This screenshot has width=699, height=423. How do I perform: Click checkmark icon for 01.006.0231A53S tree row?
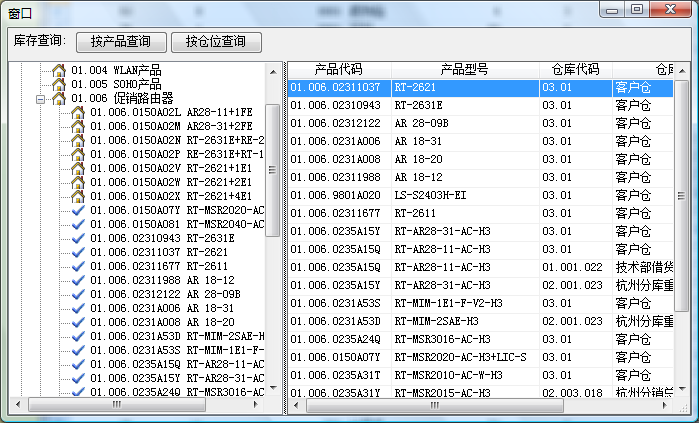[x=78, y=350]
